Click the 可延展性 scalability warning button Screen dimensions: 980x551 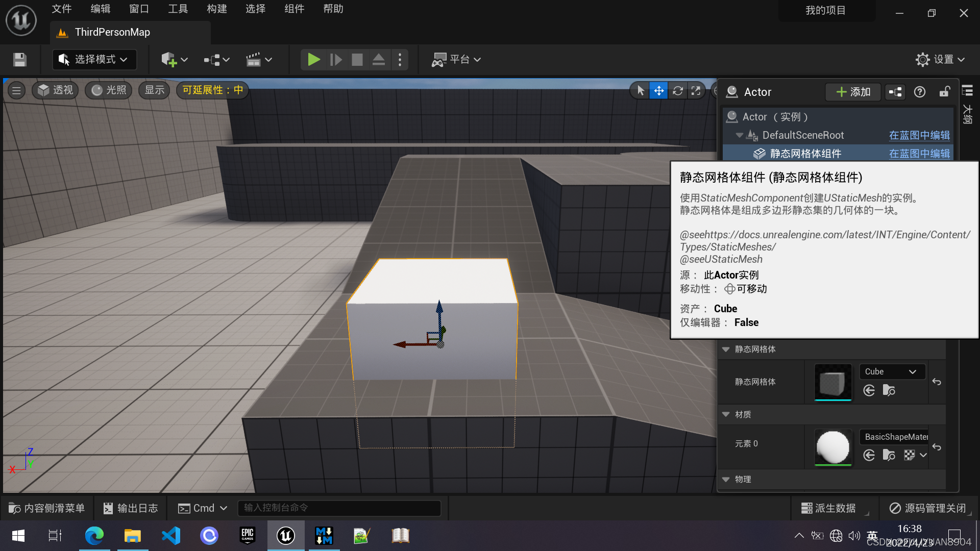click(213, 90)
